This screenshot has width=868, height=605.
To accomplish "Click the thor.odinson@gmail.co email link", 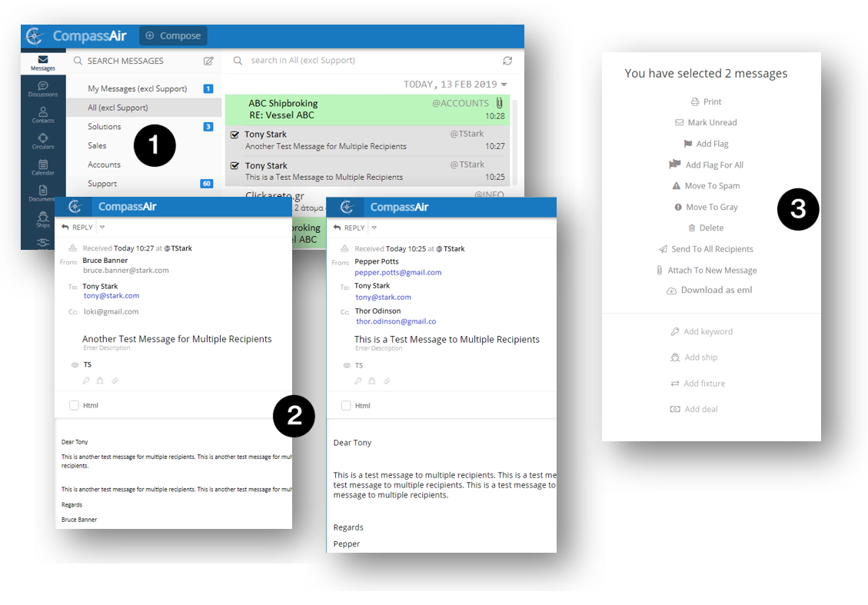I will 396,321.
